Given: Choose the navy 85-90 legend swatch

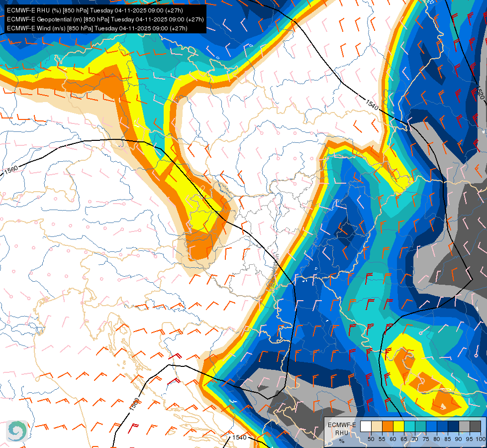Looking at the screenshot, I should [454, 426].
